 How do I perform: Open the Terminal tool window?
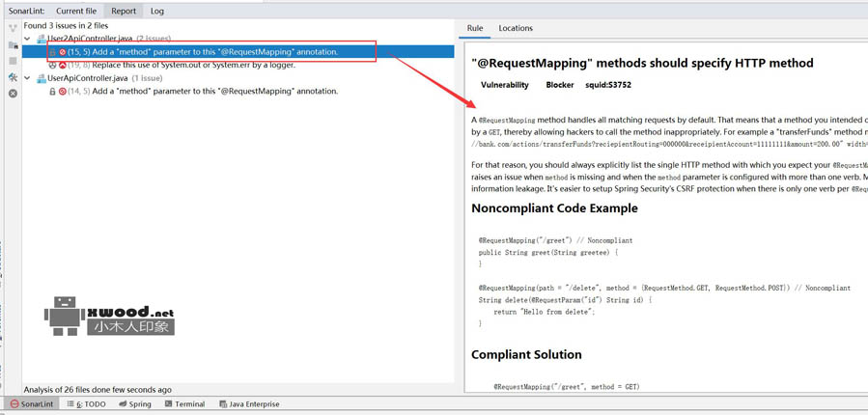(184, 404)
